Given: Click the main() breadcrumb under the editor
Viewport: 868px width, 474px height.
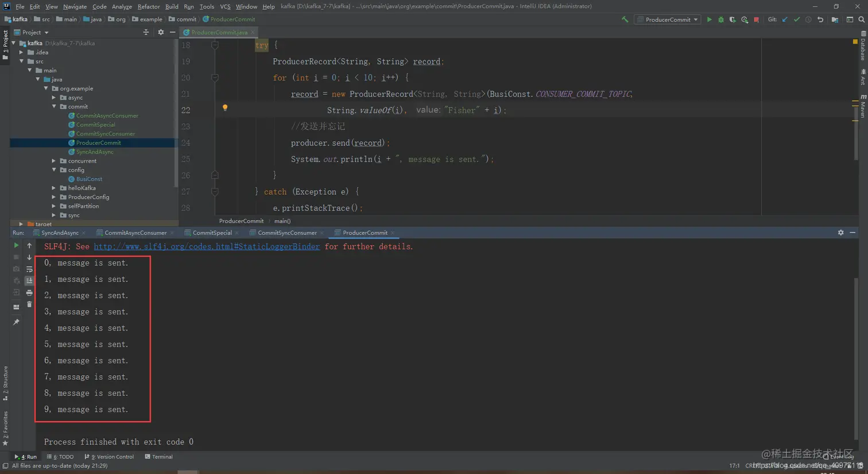Looking at the screenshot, I should [282, 221].
